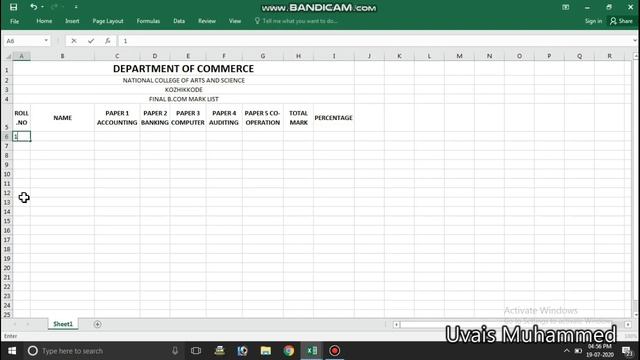Confirm entry with the checkmark icon
The width and height of the screenshot is (640, 360).
91,41
